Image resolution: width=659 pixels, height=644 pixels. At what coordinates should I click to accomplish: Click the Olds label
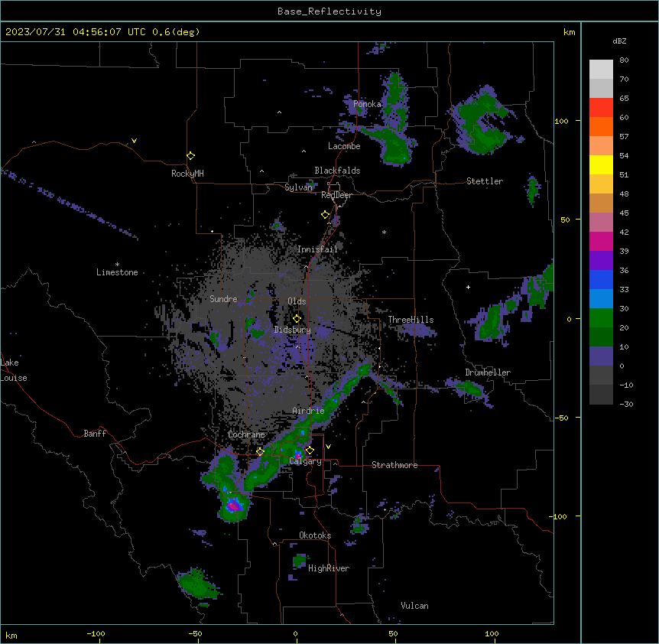point(297,301)
